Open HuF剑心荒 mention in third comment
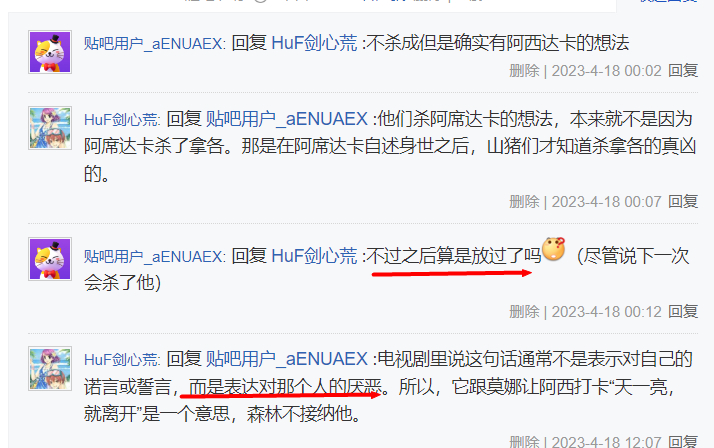The image size is (714, 448). (314, 256)
